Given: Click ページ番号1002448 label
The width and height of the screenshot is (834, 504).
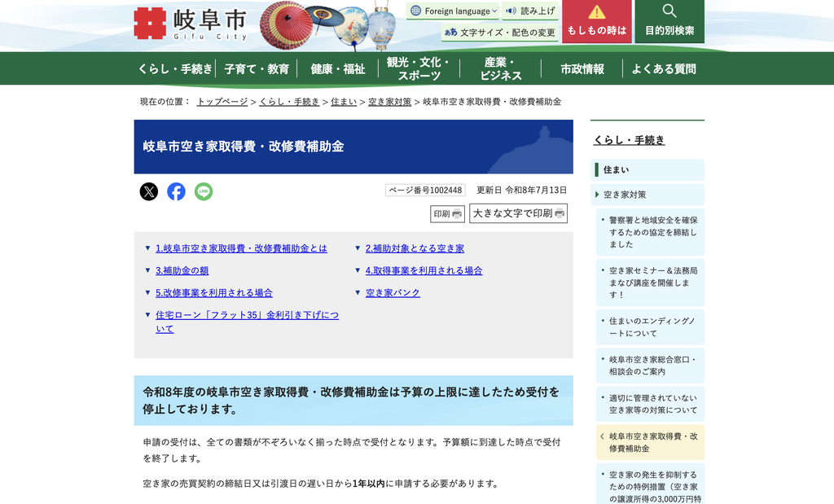Looking at the screenshot, I should tap(425, 190).
